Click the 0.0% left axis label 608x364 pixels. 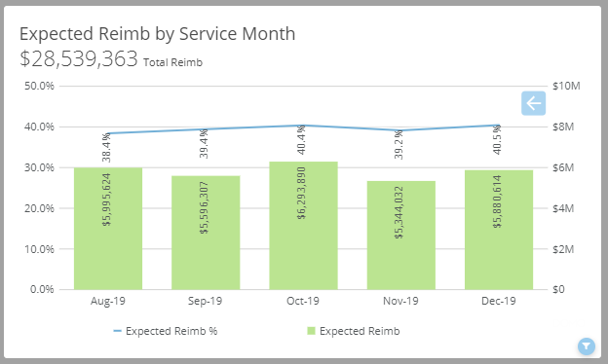[x=42, y=289]
